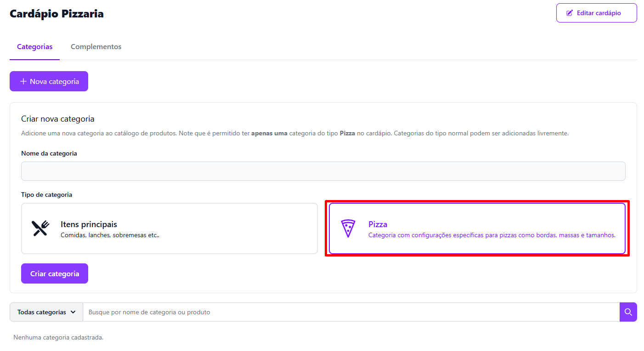The image size is (644, 351).
Task: Select the Itens principais category type
Action: (169, 228)
